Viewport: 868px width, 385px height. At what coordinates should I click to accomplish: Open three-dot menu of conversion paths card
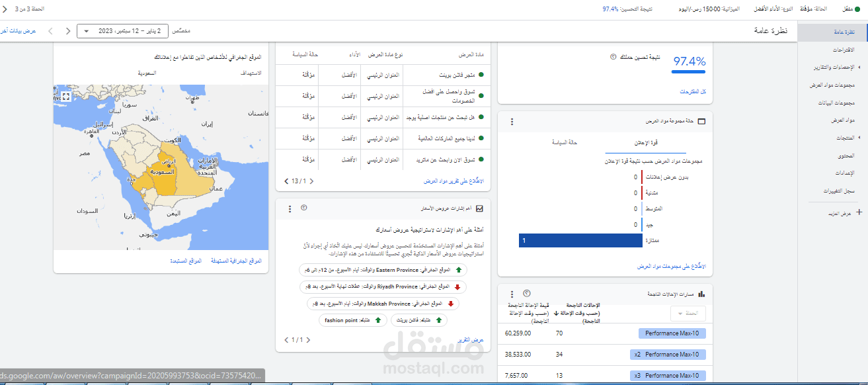coord(512,294)
